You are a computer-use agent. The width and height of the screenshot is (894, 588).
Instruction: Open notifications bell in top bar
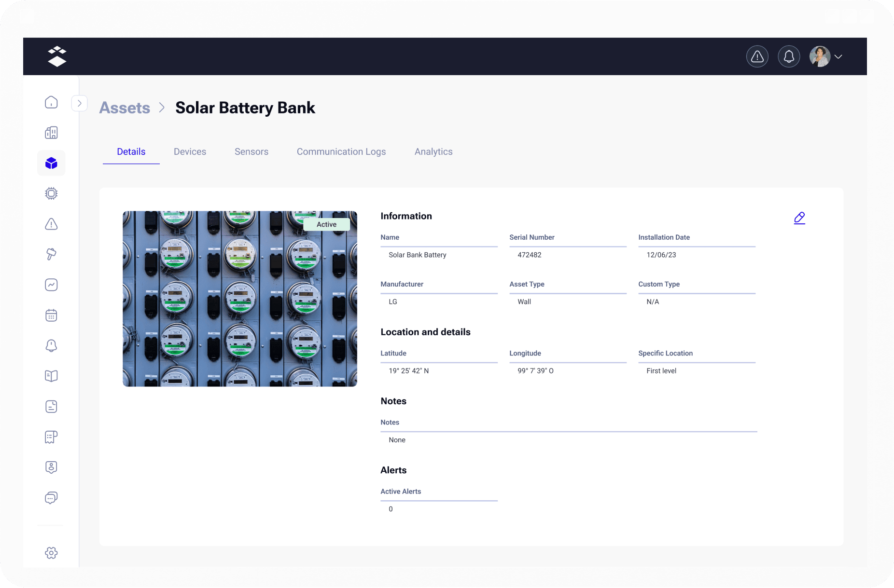point(789,57)
